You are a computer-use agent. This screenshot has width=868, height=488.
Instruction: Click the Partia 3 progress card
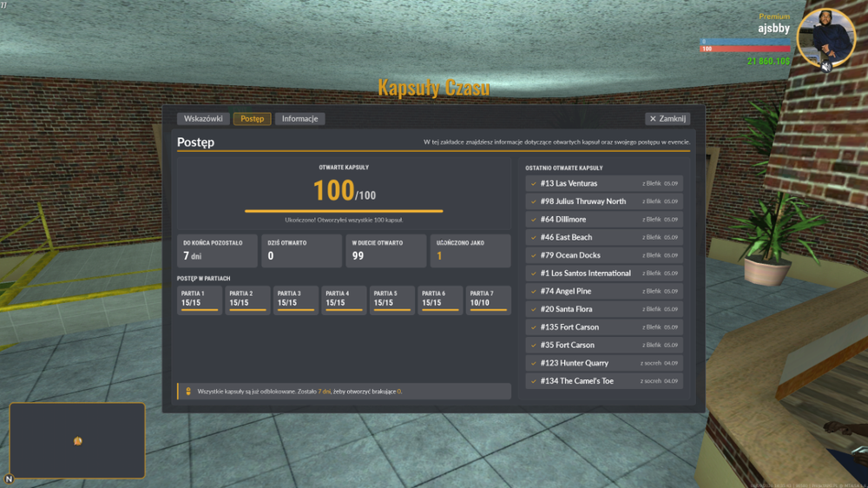coord(296,300)
